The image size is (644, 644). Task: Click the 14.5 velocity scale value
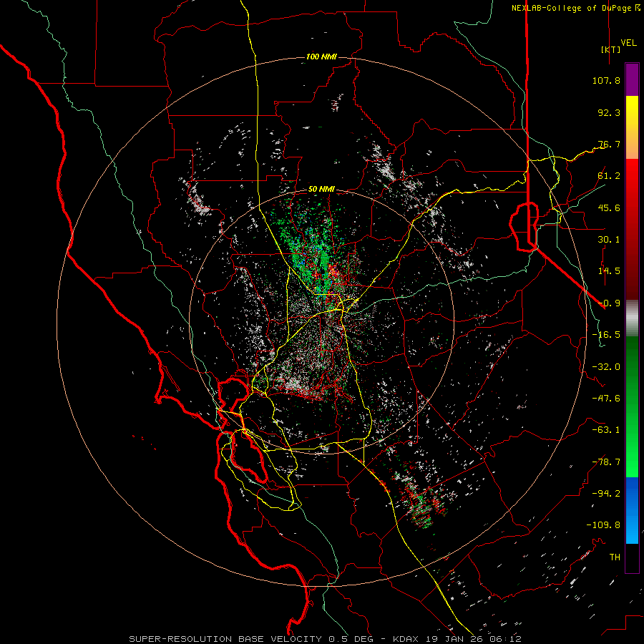[609, 271]
